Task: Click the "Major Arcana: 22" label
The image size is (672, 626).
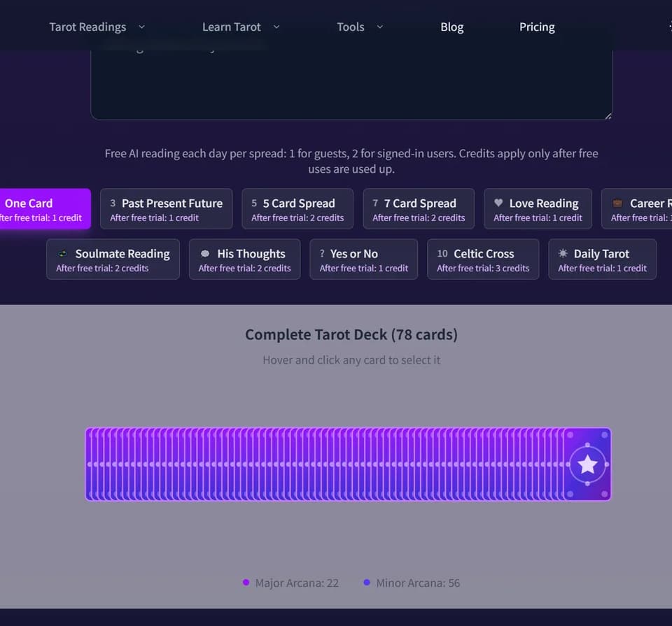Action: tap(297, 583)
